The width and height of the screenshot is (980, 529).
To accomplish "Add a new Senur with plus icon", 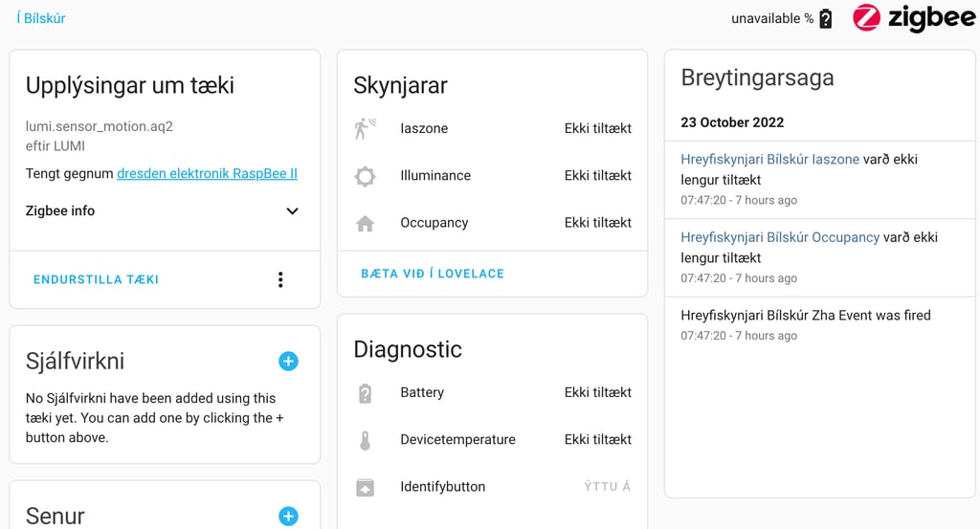I will point(288,516).
